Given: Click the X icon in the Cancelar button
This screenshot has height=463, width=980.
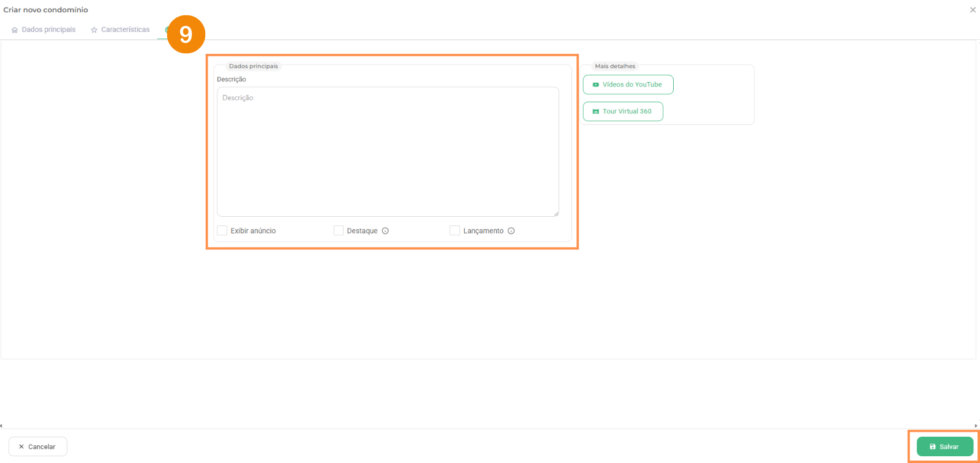Looking at the screenshot, I should point(21,446).
